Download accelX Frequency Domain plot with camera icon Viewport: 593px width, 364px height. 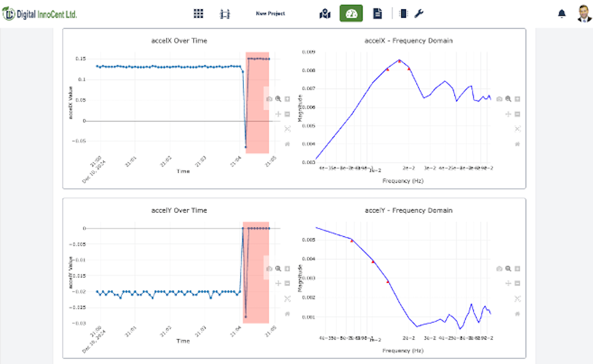pyautogui.click(x=499, y=99)
